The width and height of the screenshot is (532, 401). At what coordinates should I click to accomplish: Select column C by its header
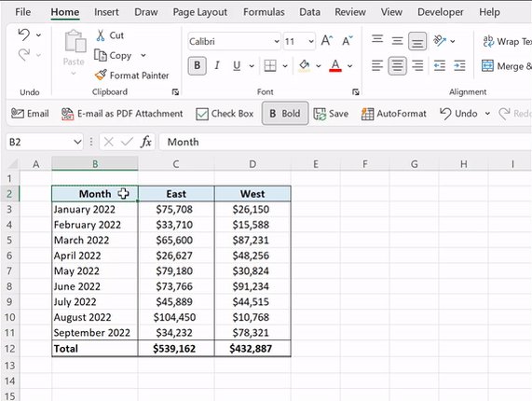click(x=176, y=164)
